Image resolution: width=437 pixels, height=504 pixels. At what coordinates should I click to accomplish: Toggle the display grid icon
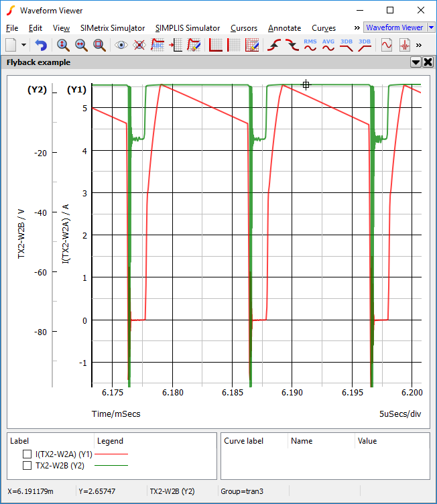(x=234, y=45)
